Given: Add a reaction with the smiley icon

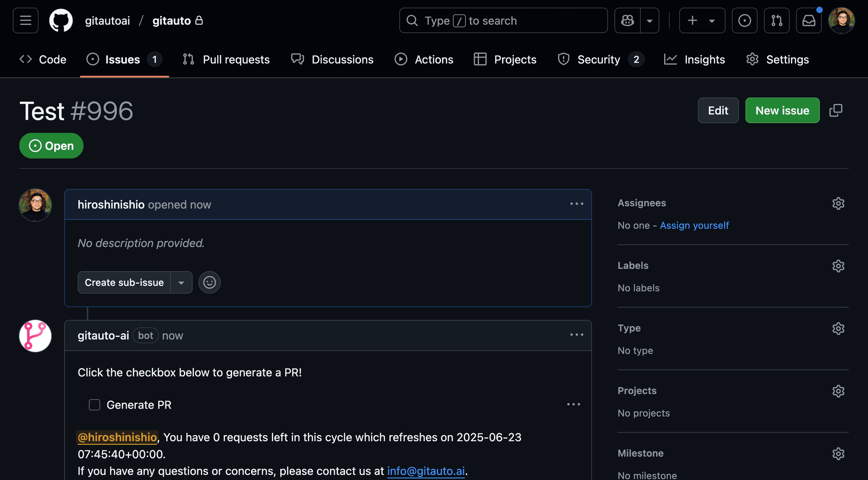Looking at the screenshot, I should pos(209,282).
